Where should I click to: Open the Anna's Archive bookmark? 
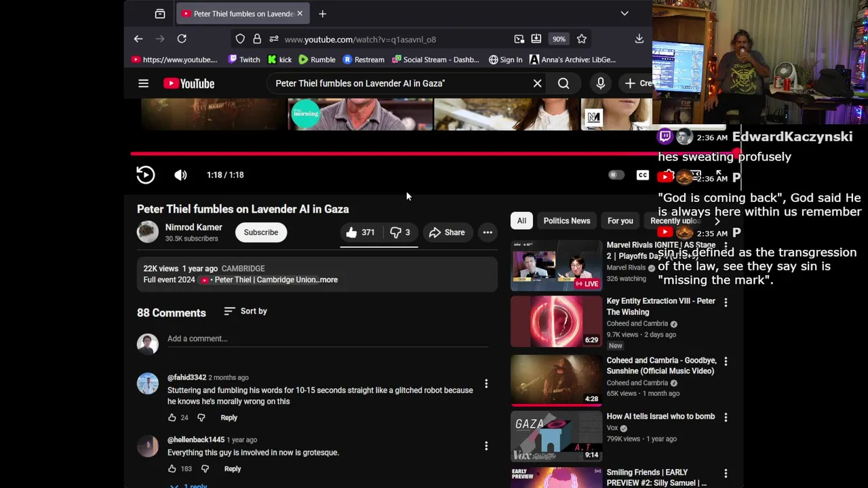[x=573, y=60]
